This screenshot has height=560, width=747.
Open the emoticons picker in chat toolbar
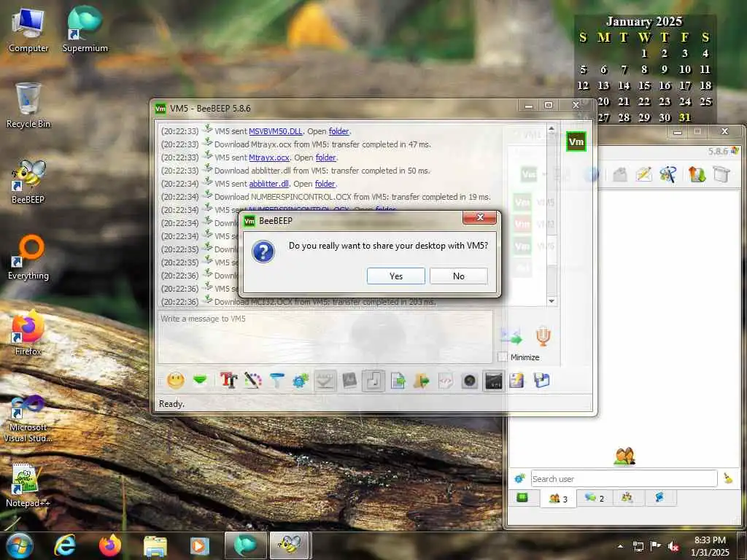point(175,381)
